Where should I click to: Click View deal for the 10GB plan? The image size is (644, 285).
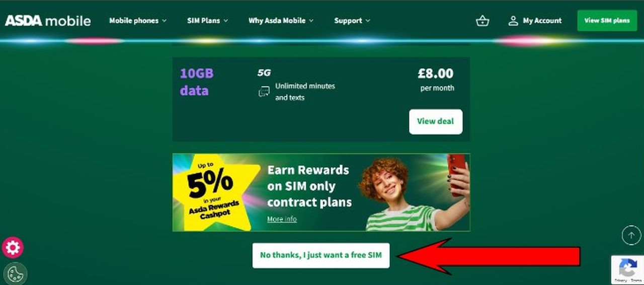[435, 121]
